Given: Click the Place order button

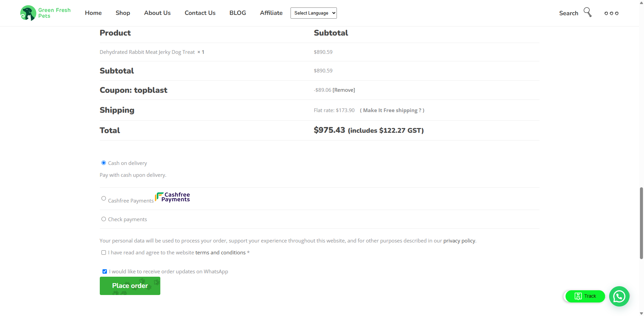Looking at the screenshot, I should (x=130, y=286).
